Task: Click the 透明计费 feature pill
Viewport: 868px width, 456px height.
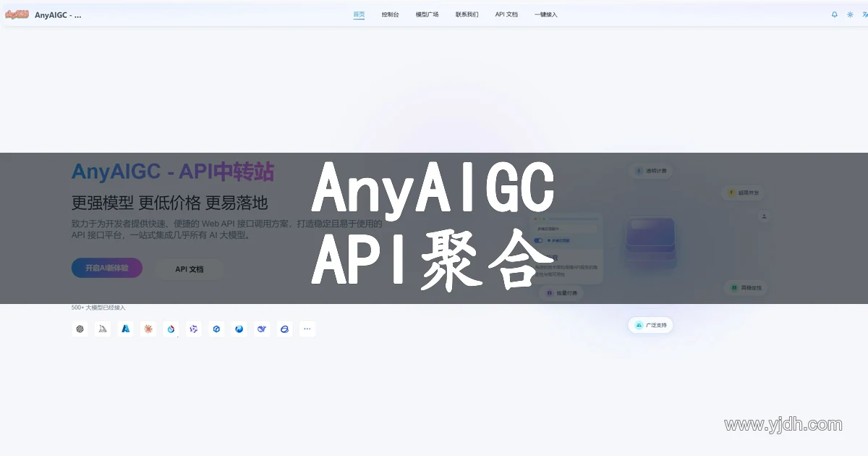Action: 651,172
